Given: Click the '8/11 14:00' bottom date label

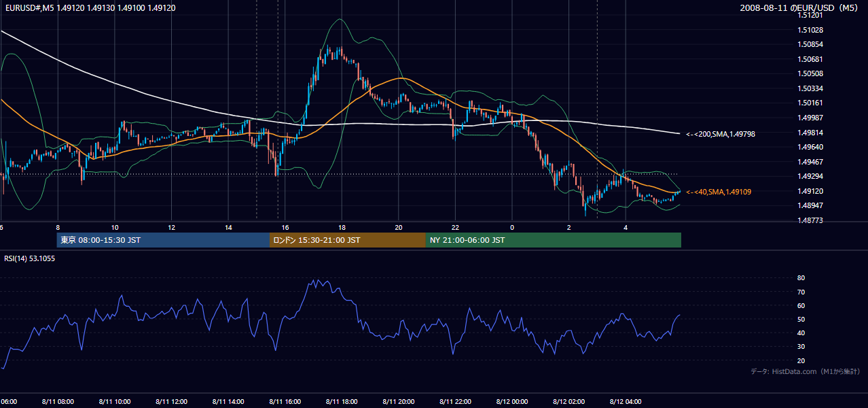Looking at the screenshot, I should pos(228,402).
